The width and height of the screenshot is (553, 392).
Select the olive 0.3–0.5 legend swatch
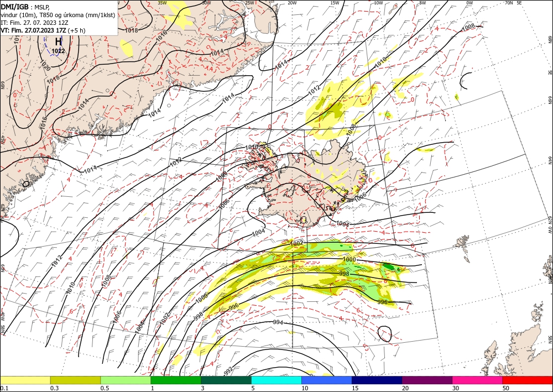pyautogui.click(x=75, y=380)
